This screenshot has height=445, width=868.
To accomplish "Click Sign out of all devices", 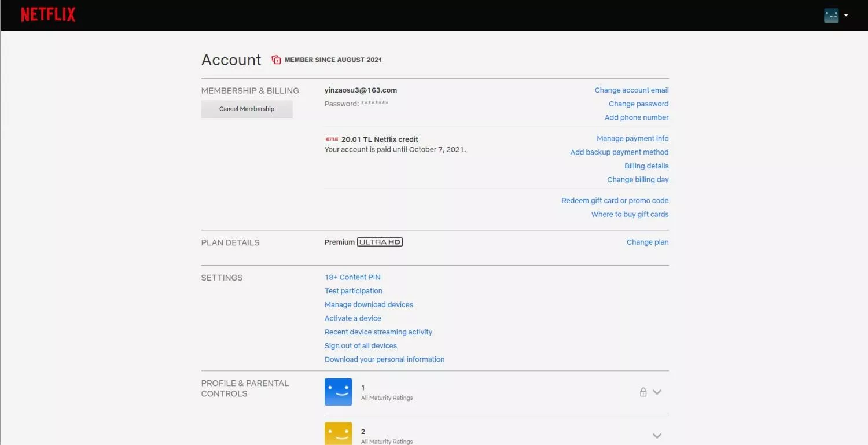I will [x=361, y=346].
